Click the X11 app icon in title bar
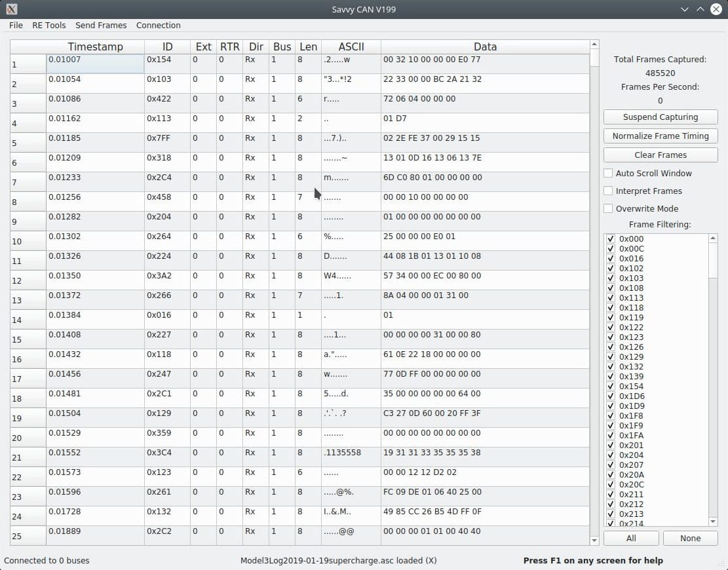Image resolution: width=728 pixels, height=570 pixels. point(12,9)
